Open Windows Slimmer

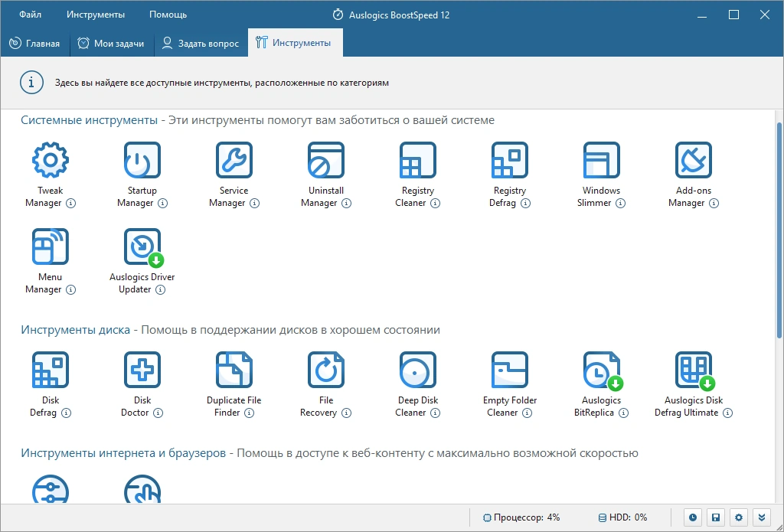coord(602,160)
